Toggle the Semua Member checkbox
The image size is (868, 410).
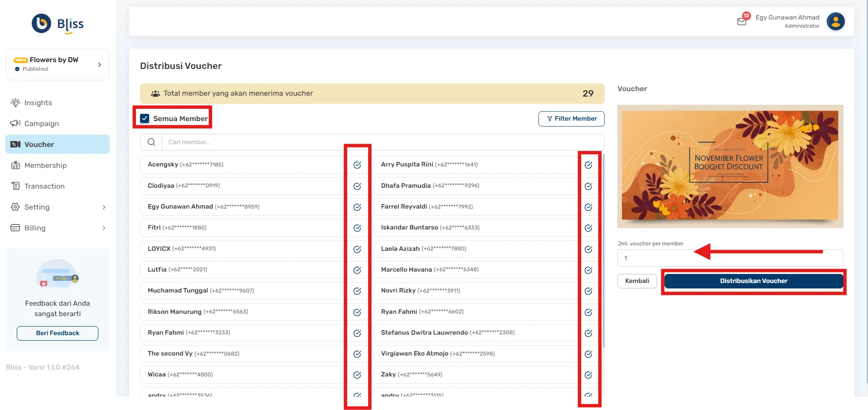(145, 118)
